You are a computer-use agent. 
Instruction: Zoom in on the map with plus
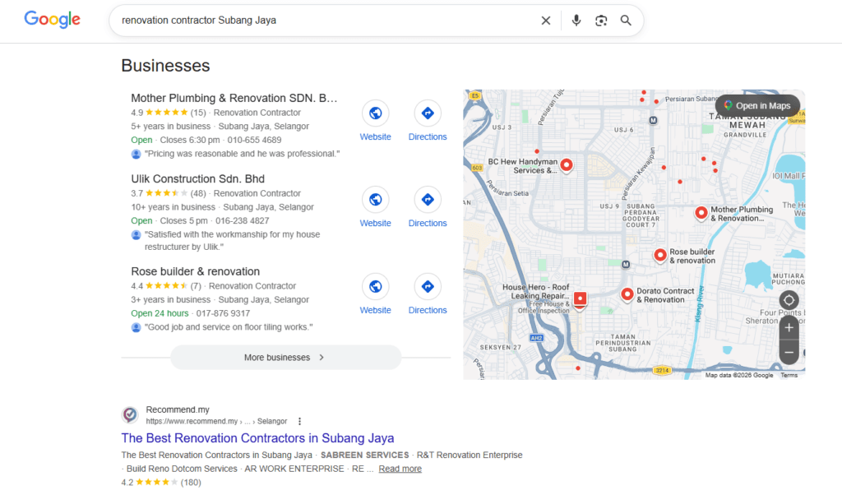pyautogui.click(x=789, y=327)
